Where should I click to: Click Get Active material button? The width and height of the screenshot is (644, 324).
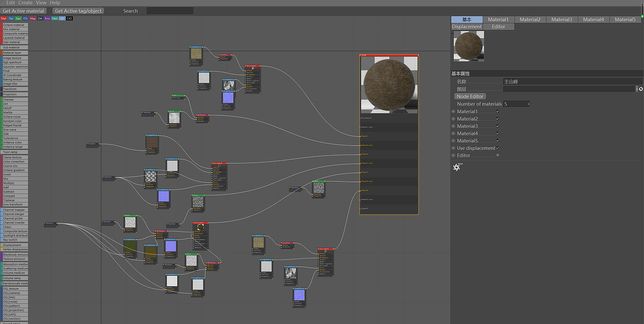(24, 11)
